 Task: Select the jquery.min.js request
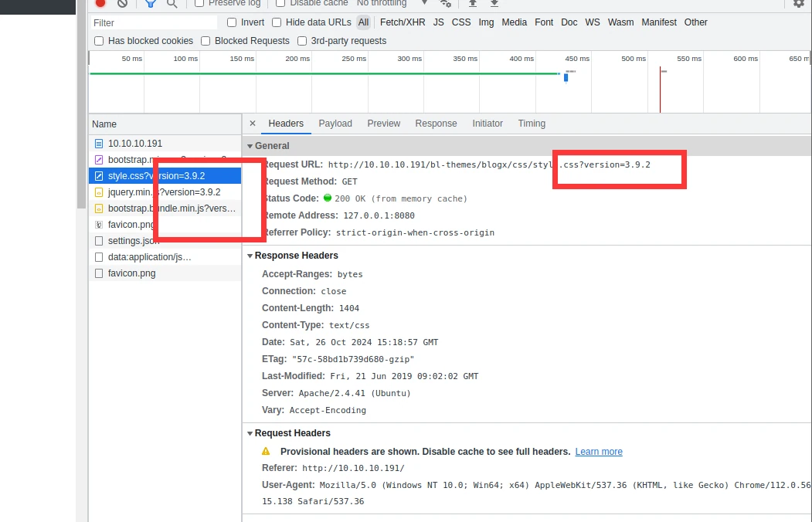pyautogui.click(x=165, y=192)
